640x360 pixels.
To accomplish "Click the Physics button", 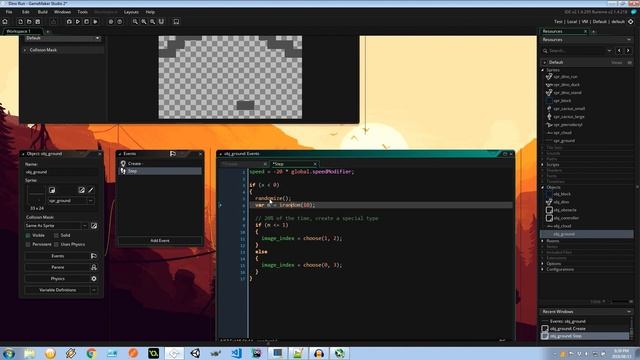I will pos(58,279).
